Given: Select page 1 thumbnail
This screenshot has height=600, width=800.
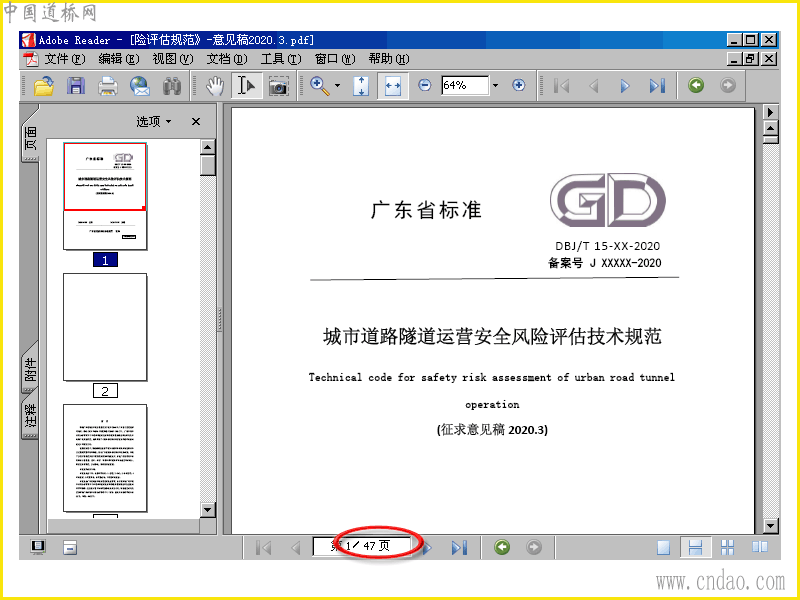Looking at the screenshot, I should pos(105,196).
